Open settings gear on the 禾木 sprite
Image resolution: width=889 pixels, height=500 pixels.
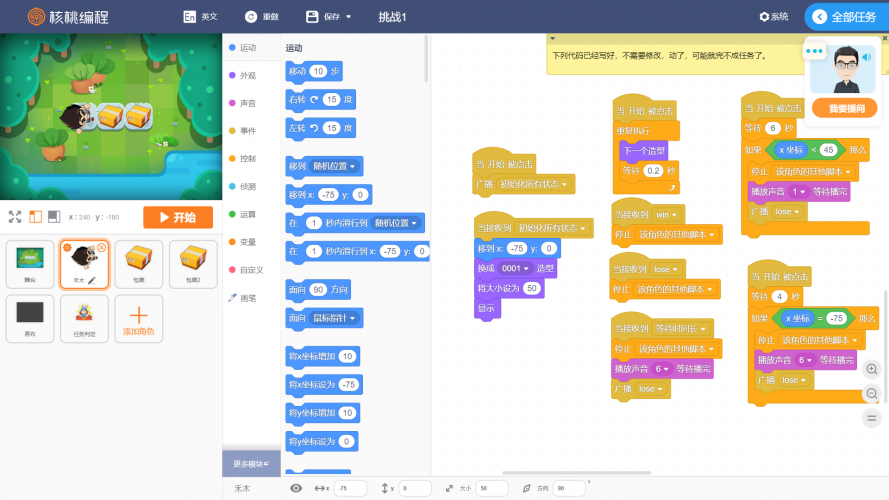67,247
